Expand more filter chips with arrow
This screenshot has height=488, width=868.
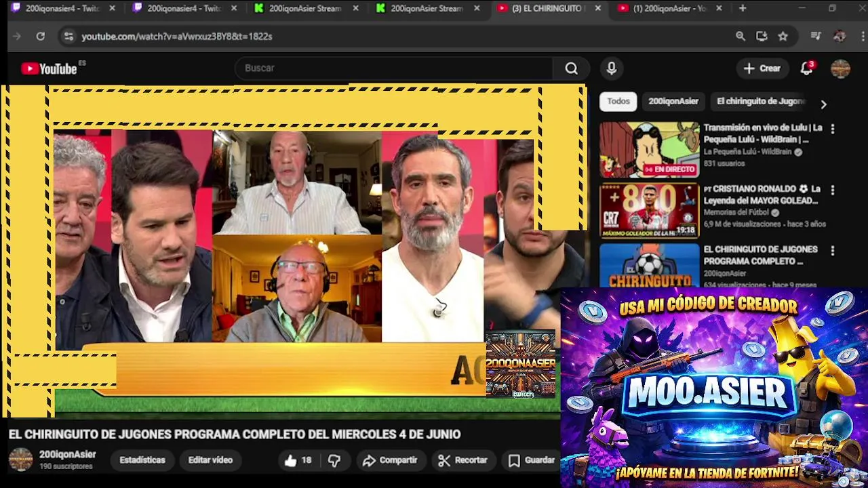823,104
